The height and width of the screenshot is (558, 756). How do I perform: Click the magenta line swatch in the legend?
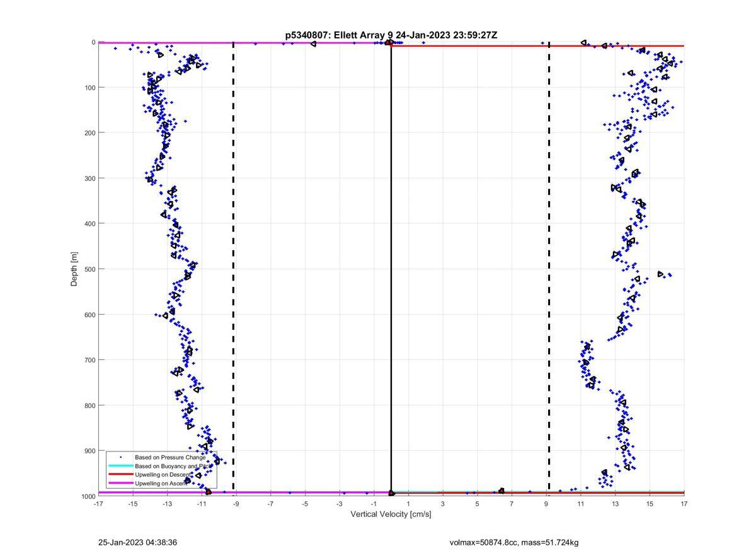pyautogui.click(x=120, y=483)
